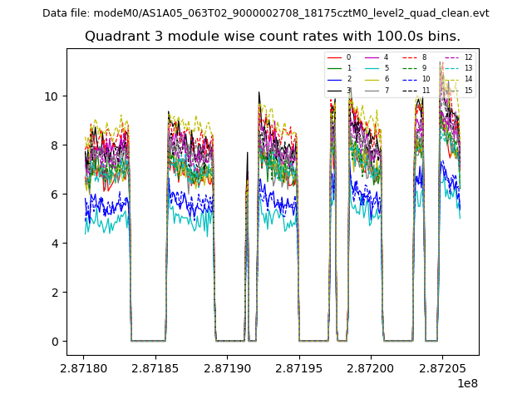Select the magenta module 4 legend marker
This screenshot has width=532, height=399.
371,57
